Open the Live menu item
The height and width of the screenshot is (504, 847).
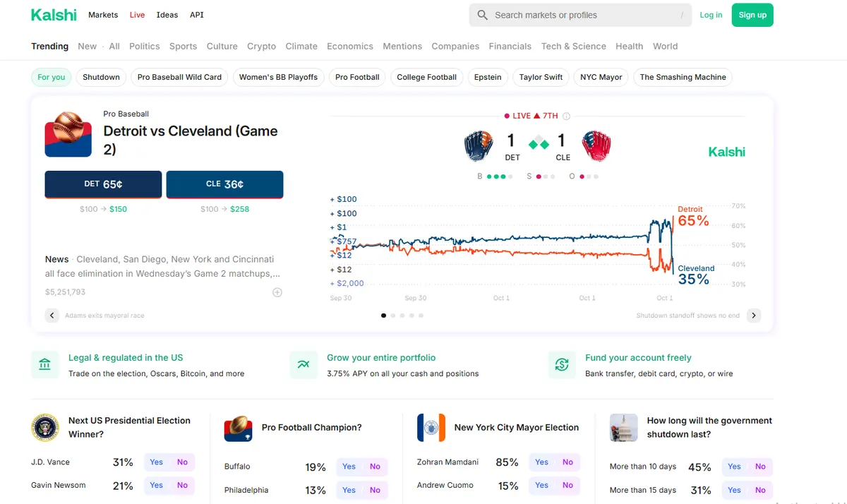[x=137, y=15]
